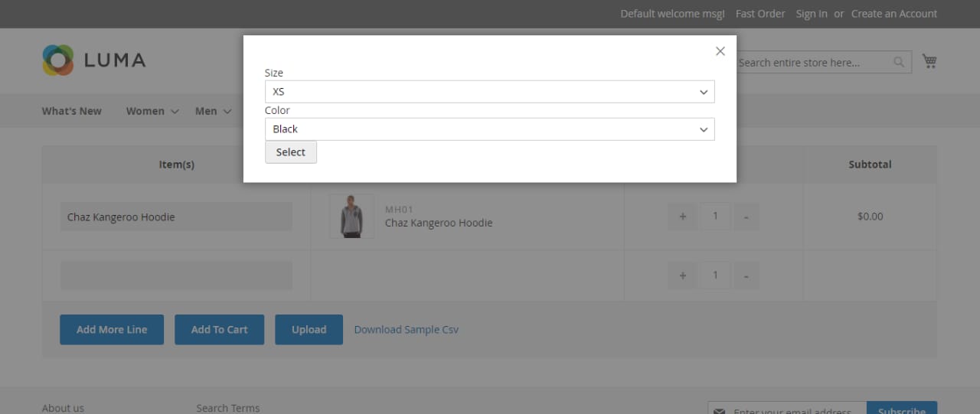Click plus button on the empty row
The width and height of the screenshot is (980, 414).
(682, 275)
